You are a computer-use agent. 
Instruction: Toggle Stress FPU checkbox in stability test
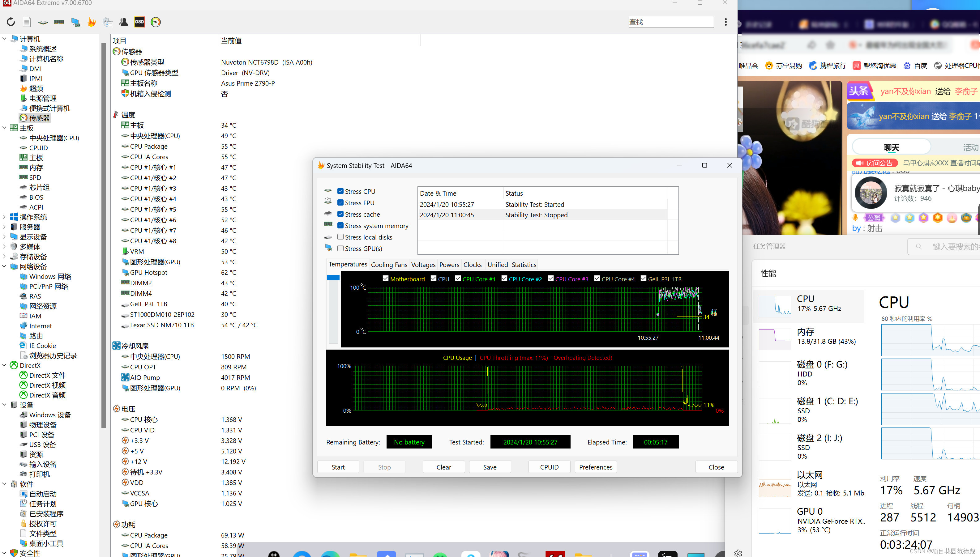[x=340, y=202]
